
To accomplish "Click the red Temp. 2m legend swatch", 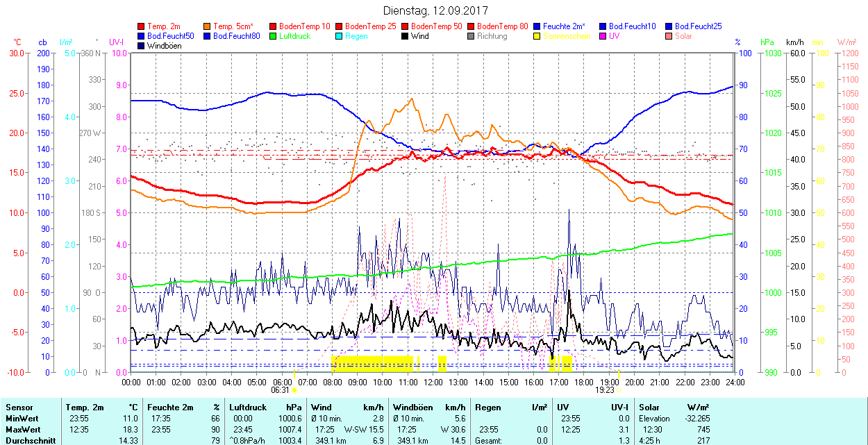I will tap(142, 26).
